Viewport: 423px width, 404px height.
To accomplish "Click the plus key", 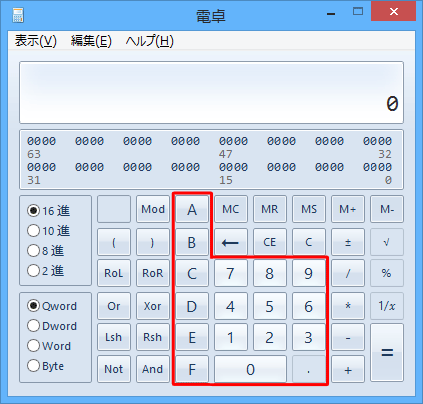I will pyautogui.click(x=348, y=369).
